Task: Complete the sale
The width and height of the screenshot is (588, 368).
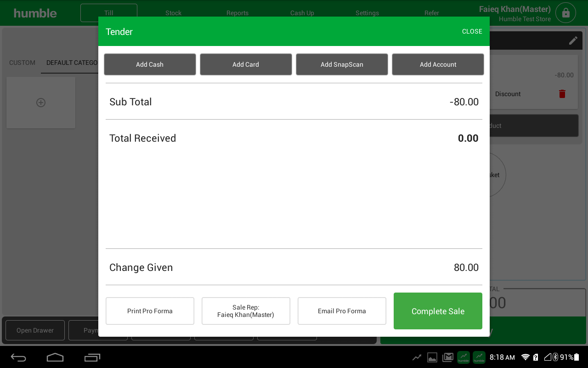Action: 438,311
